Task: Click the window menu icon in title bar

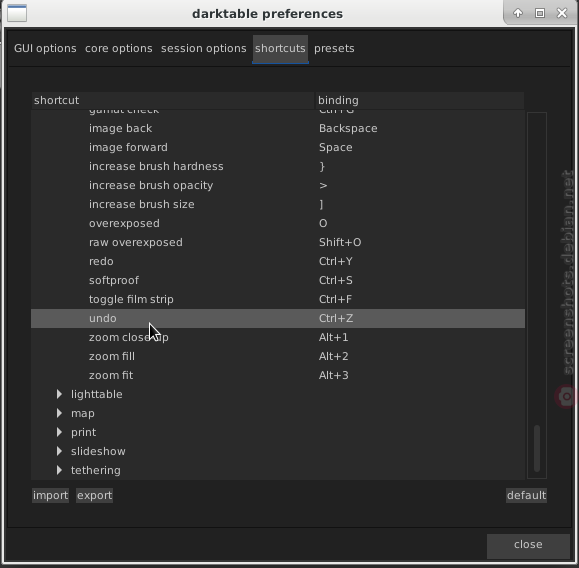Action: (x=17, y=13)
